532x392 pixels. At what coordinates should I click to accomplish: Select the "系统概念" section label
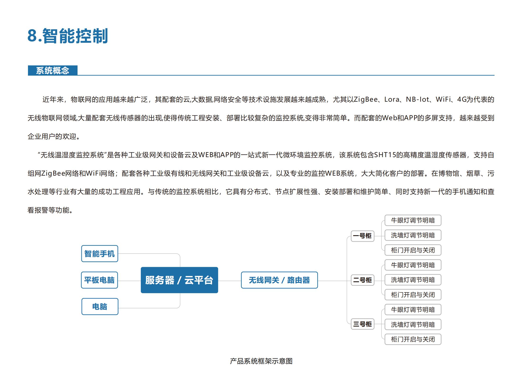(53, 70)
